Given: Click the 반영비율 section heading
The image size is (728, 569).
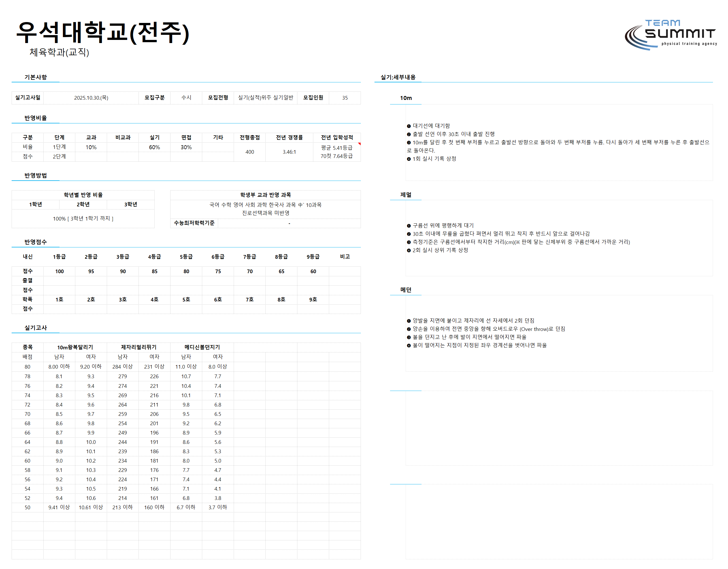Looking at the screenshot, I should (36, 118).
